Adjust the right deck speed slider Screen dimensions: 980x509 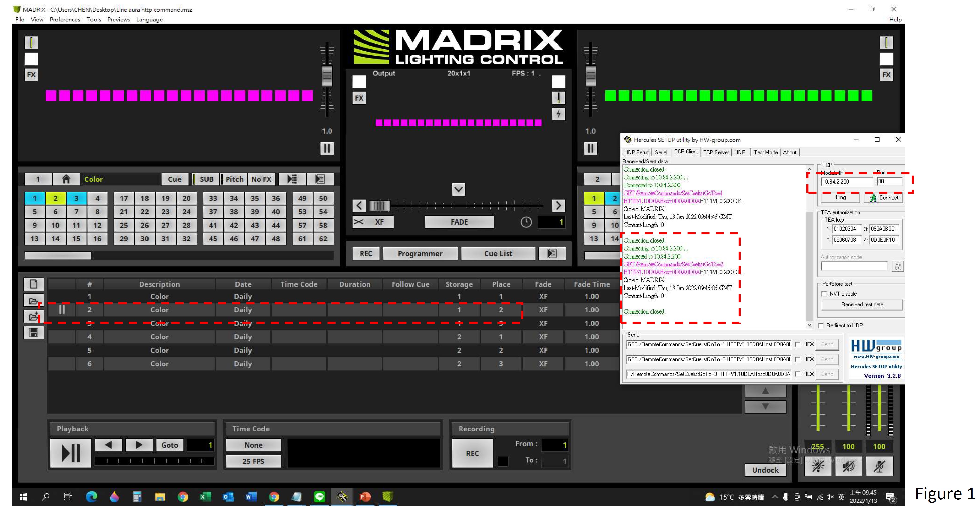[x=590, y=76]
